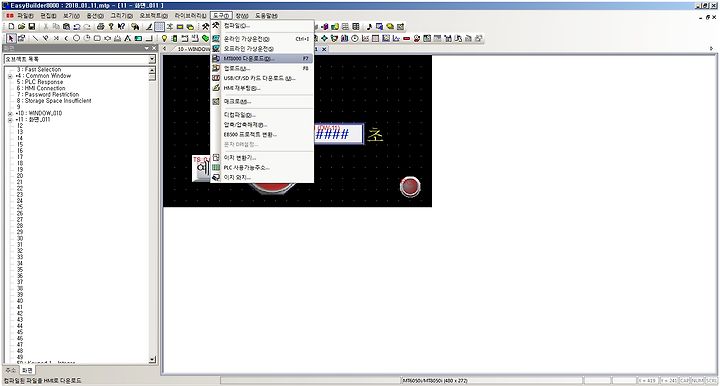Click the compile hammer icon in toolbar
The width and height of the screenshot is (720, 386).
point(205,27)
